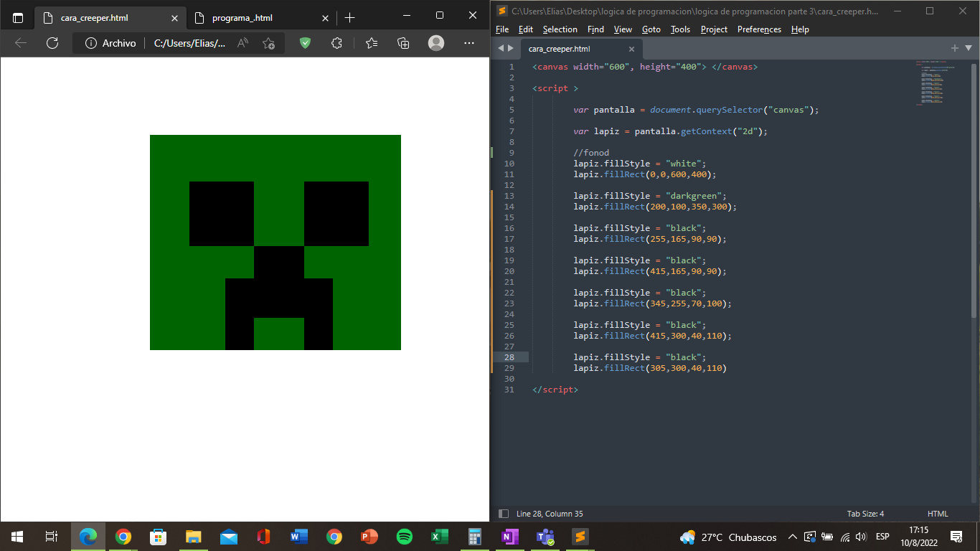Open Spotify from the taskbar
The image size is (980, 551).
point(404,537)
